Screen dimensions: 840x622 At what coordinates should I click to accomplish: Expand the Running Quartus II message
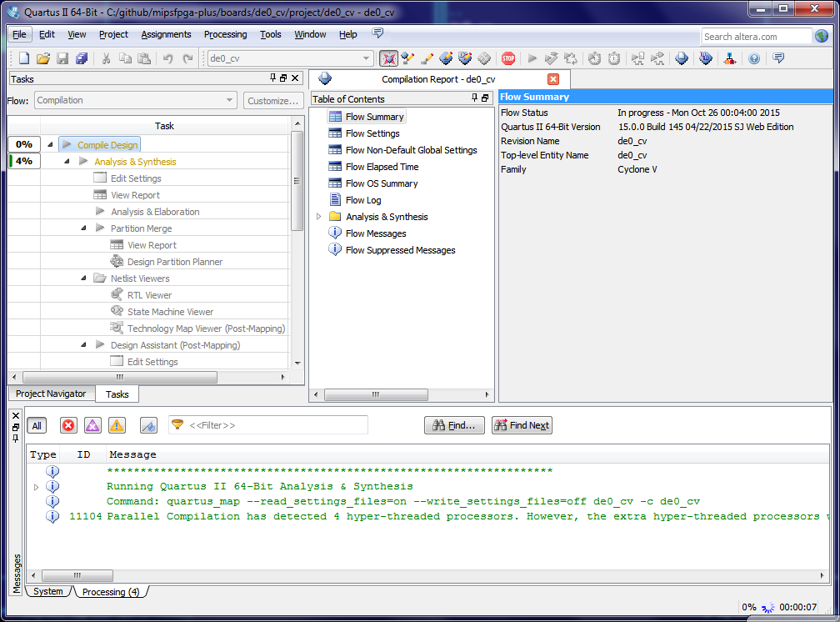click(x=36, y=487)
